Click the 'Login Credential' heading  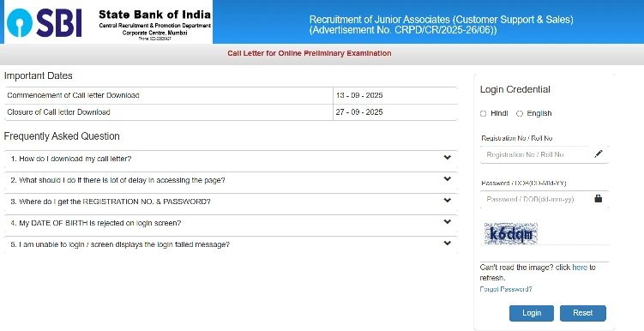point(515,89)
